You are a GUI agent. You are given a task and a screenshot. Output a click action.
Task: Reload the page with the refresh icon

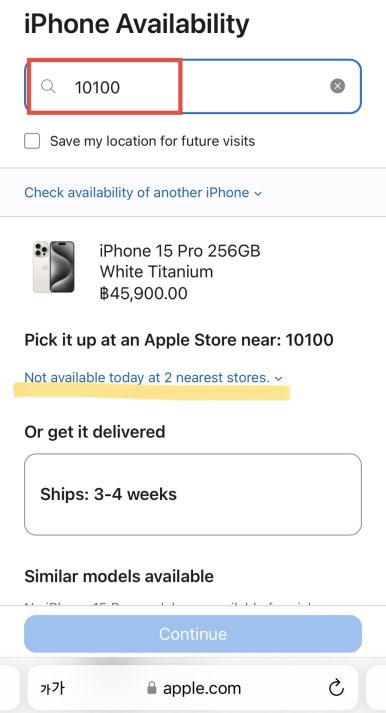tap(336, 688)
